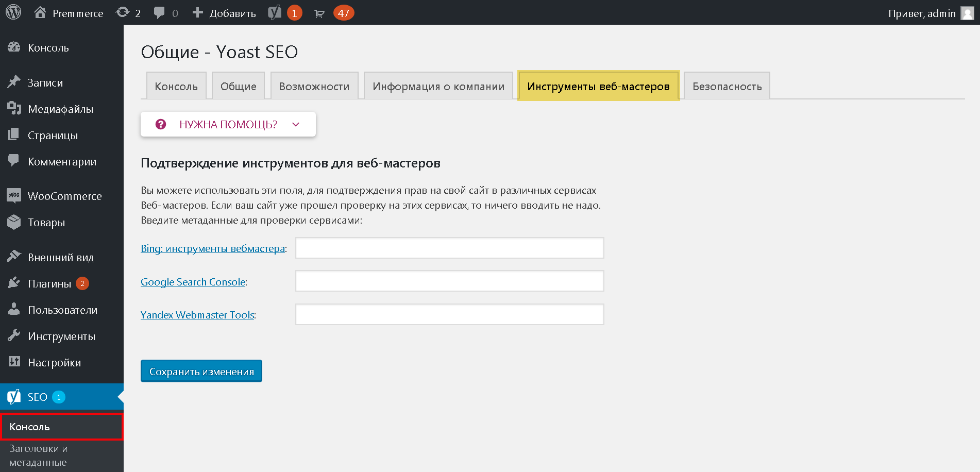
Task: Click the blue SEO notification badge 1
Action: (59, 397)
